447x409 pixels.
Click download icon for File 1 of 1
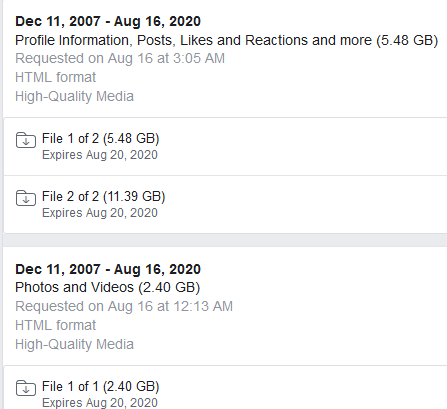pos(26,388)
